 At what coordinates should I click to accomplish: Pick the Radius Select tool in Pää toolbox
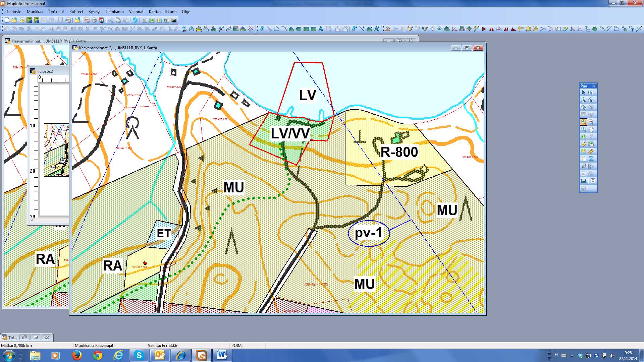pyautogui.click(x=584, y=100)
